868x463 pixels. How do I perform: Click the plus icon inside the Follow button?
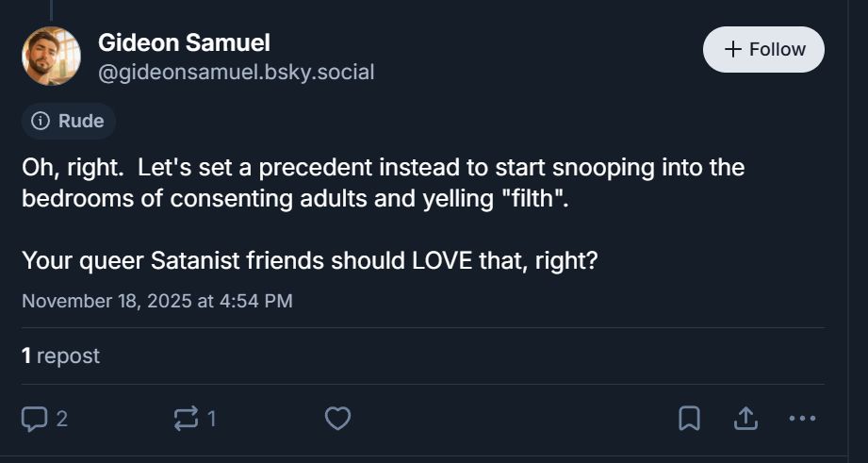[x=733, y=50]
